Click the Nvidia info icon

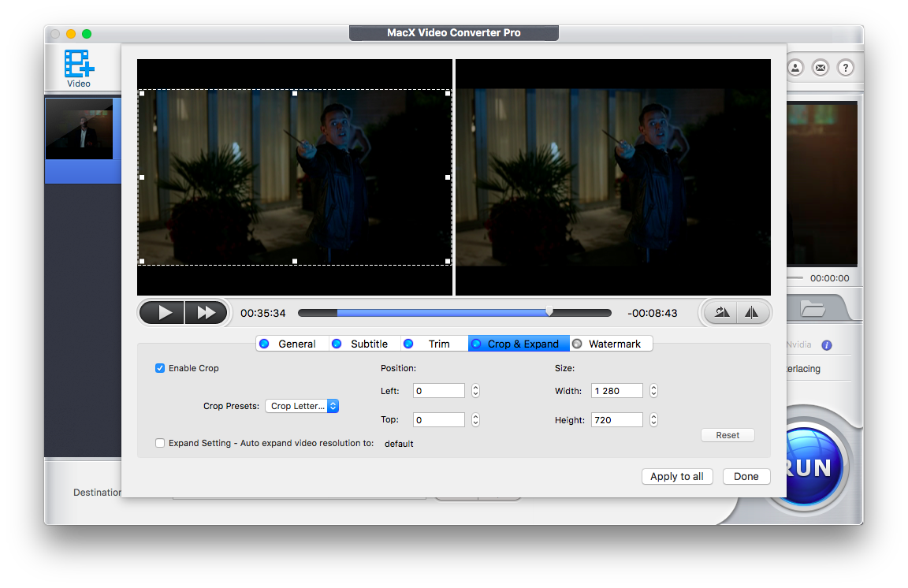click(x=827, y=345)
